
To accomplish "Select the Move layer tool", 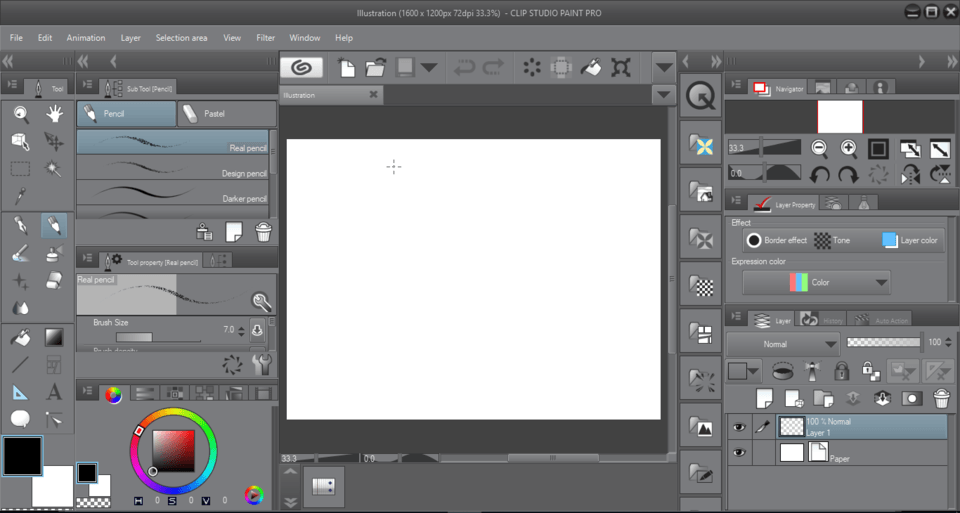I will [54, 141].
